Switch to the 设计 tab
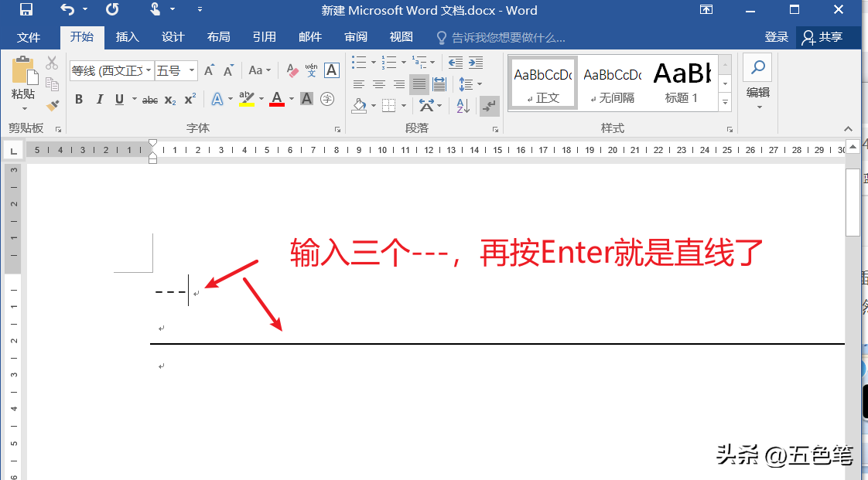Image resolution: width=868 pixels, height=480 pixels. pos(173,37)
